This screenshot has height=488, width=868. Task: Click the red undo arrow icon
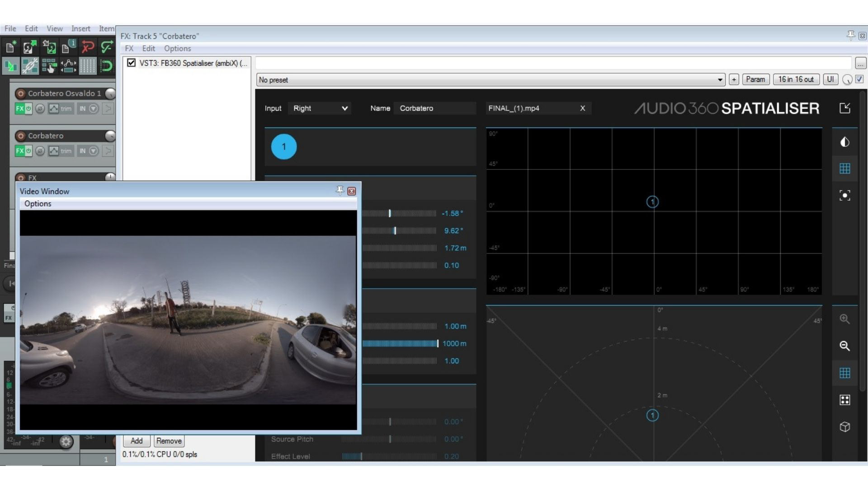pos(88,47)
